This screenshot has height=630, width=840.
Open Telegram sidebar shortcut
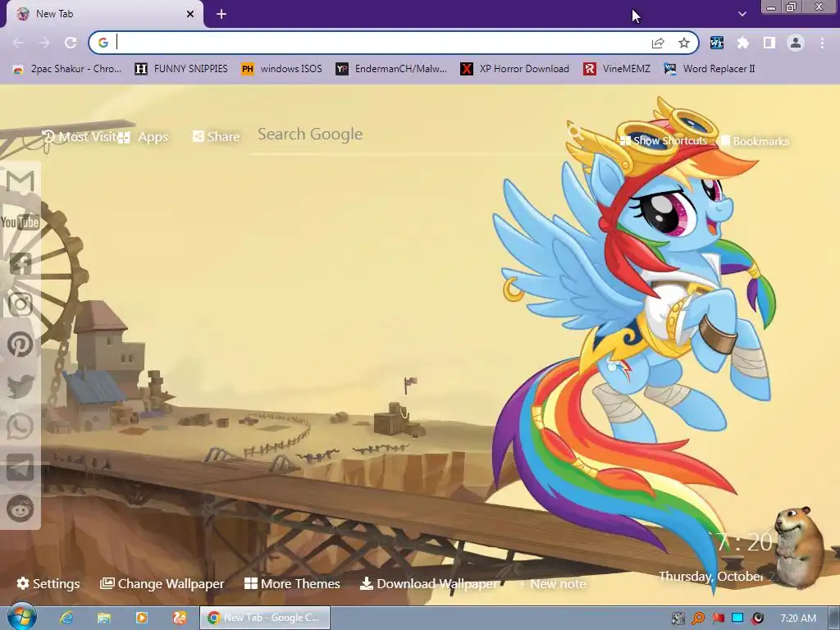coord(21,468)
